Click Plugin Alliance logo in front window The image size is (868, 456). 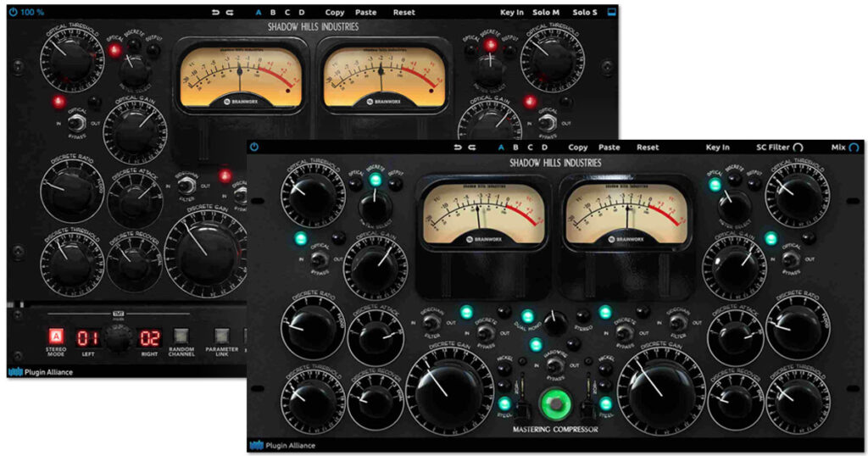pos(282,445)
